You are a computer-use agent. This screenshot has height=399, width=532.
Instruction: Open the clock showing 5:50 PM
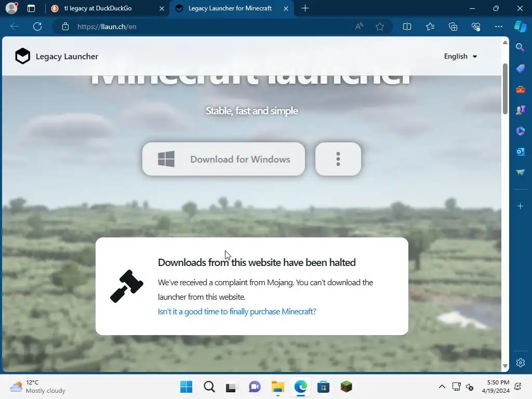pos(495,387)
